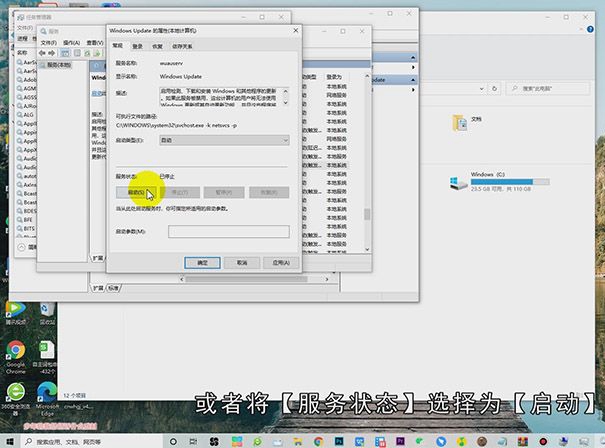Click the taskbar search box
Screen dimensions: 605x448
pyautogui.click(x=92, y=441)
